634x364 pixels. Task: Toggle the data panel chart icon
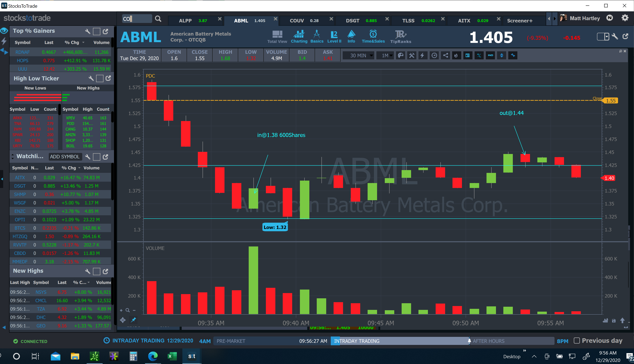coord(467,56)
